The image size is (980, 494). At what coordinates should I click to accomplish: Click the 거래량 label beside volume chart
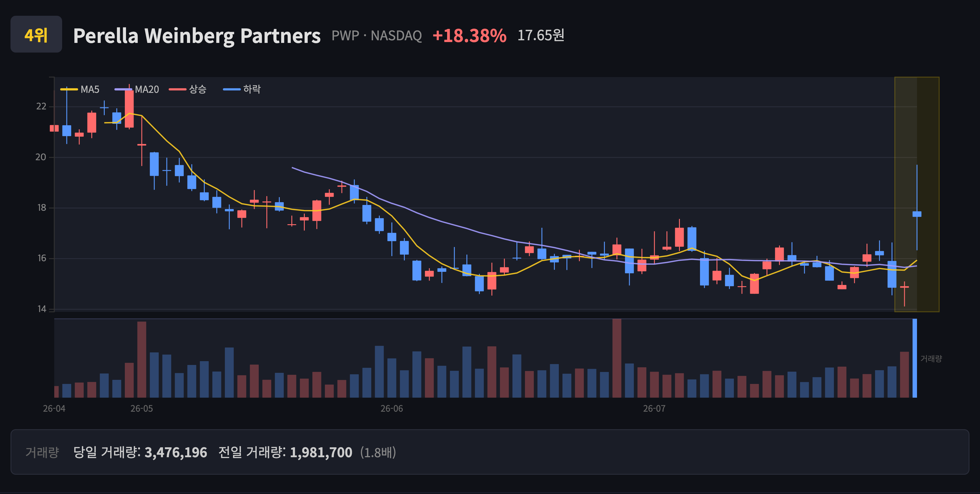click(931, 359)
